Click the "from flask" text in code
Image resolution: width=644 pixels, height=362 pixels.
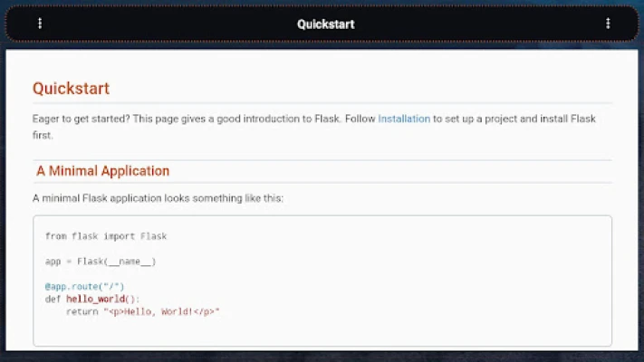tap(70, 236)
